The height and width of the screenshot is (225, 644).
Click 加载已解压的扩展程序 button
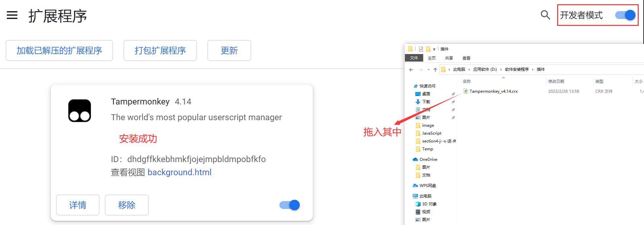(59, 50)
